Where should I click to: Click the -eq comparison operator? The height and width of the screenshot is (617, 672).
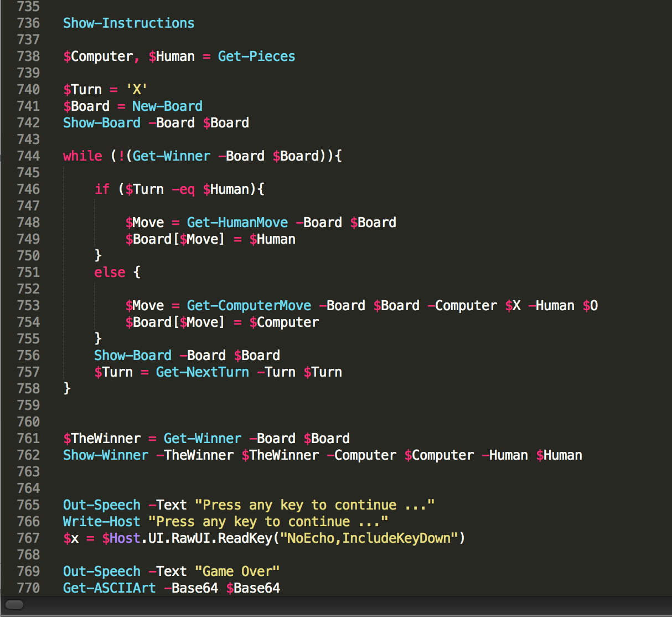pos(183,189)
